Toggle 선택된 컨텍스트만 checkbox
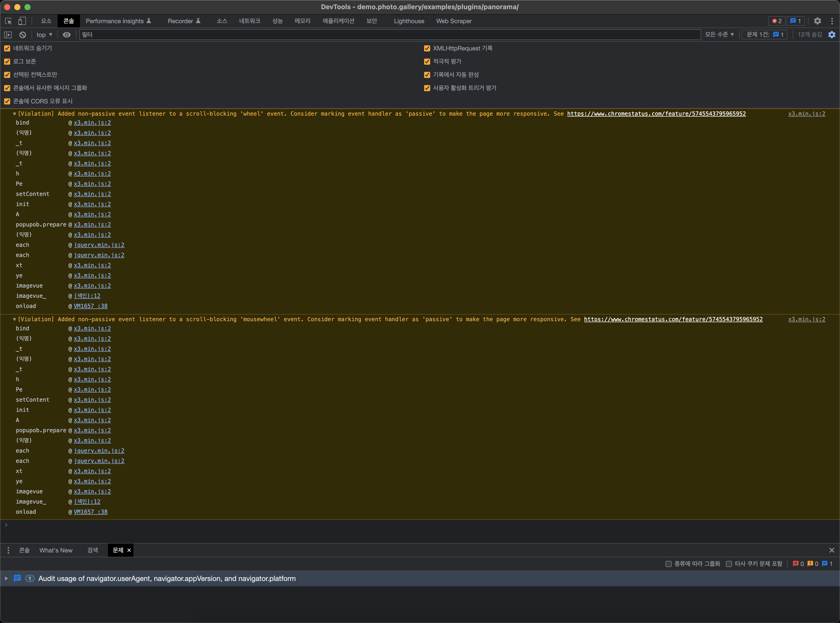This screenshot has width=840, height=623. pyautogui.click(x=7, y=75)
